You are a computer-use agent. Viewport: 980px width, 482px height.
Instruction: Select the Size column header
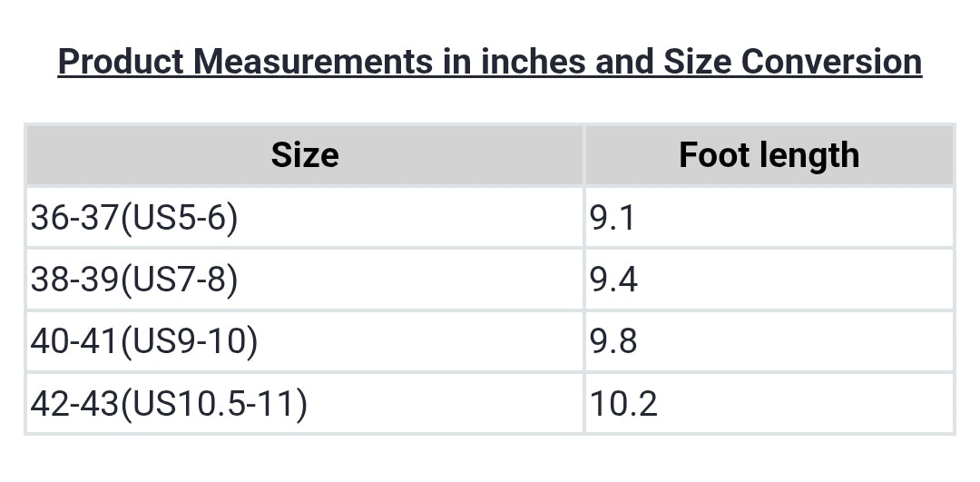(x=305, y=155)
